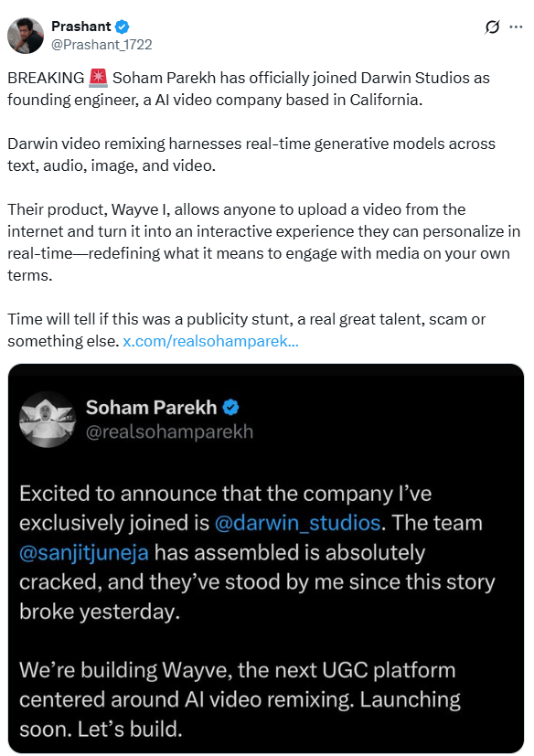Click the Grok slashed-circle icon

tap(492, 27)
